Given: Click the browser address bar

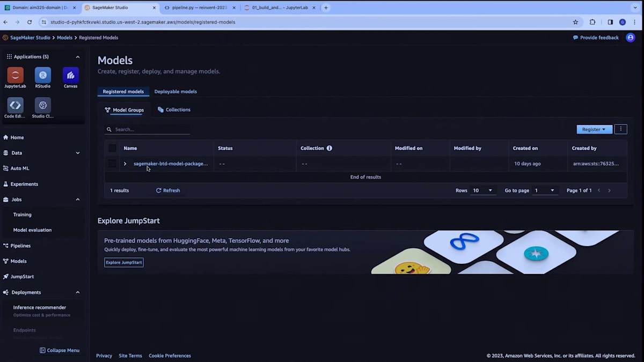Looking at the screenshot, I should point(306,22).
